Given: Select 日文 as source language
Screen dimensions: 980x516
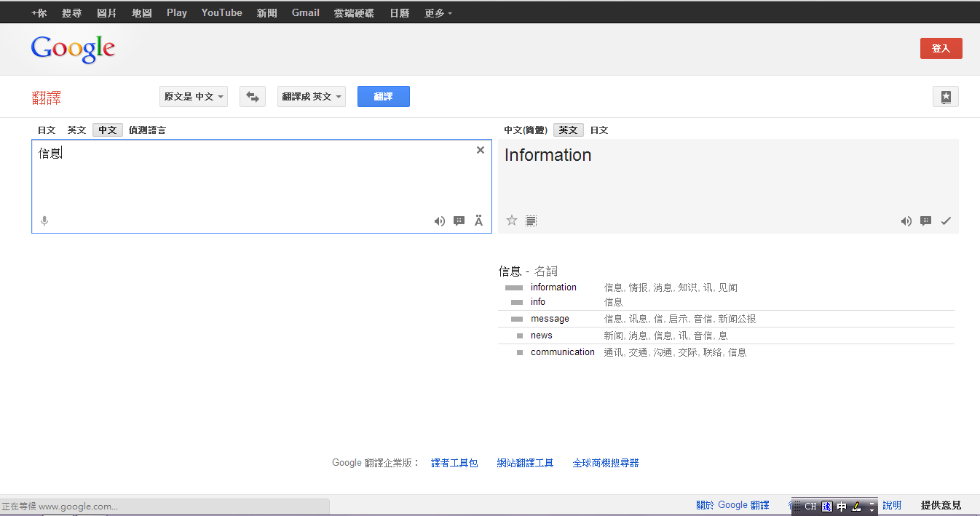Looking at the screenshot, I should 47,130.
